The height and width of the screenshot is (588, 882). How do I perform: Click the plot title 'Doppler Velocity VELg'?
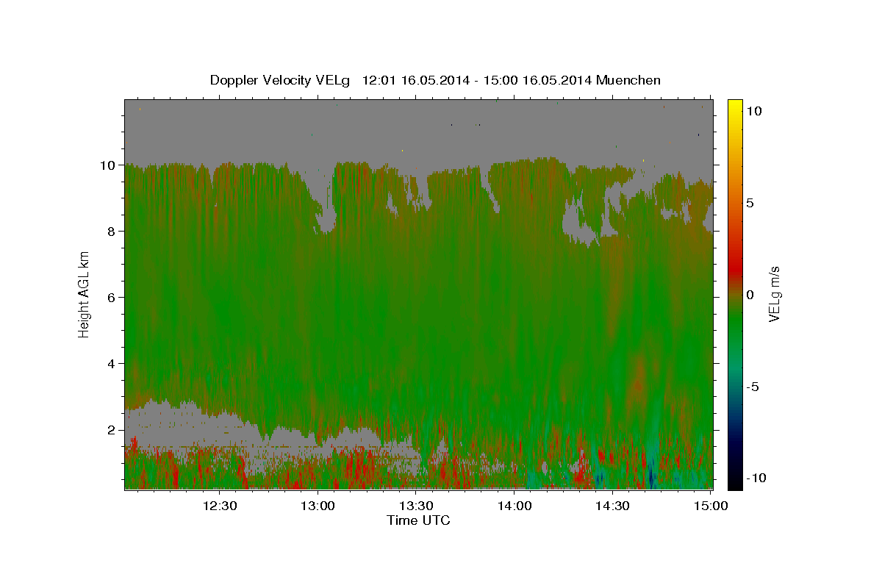[x=279, y=80]
